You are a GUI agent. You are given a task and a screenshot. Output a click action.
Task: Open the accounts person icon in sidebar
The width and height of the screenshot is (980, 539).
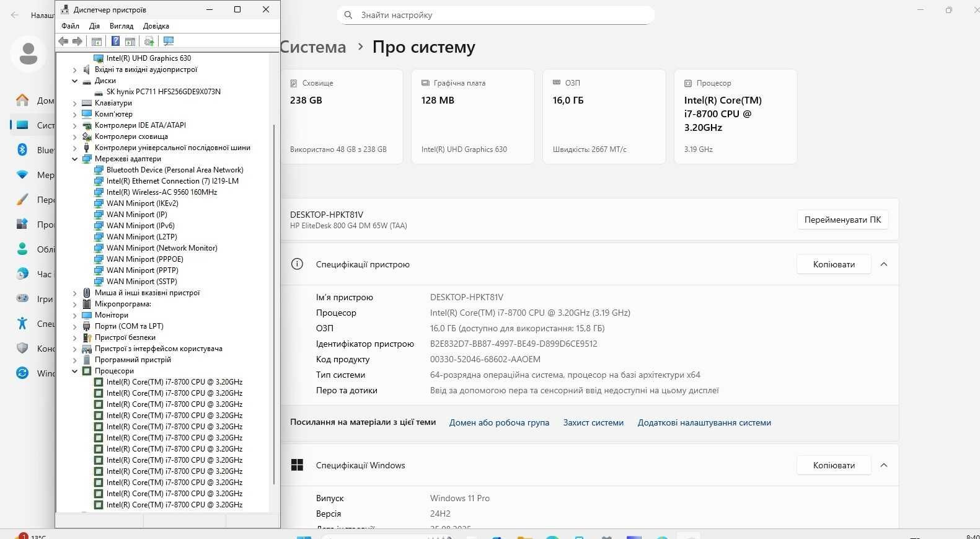click(22, 249)
